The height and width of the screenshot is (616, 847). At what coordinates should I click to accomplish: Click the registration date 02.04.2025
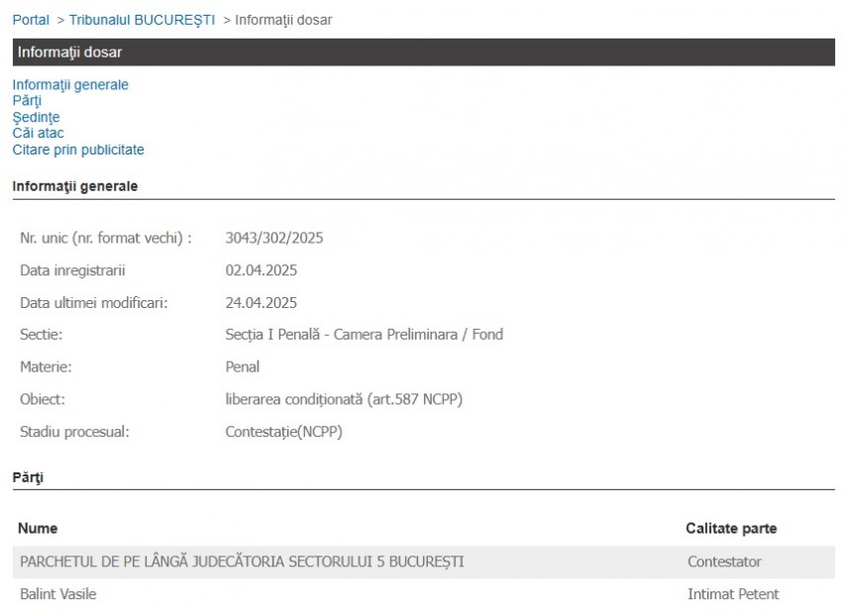pos(262,270)
